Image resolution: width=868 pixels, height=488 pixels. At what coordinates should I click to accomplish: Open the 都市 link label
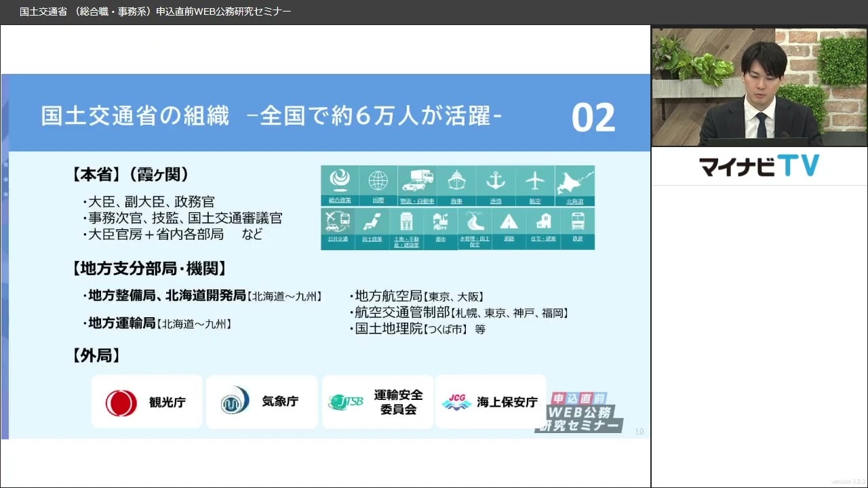[441, 239]
